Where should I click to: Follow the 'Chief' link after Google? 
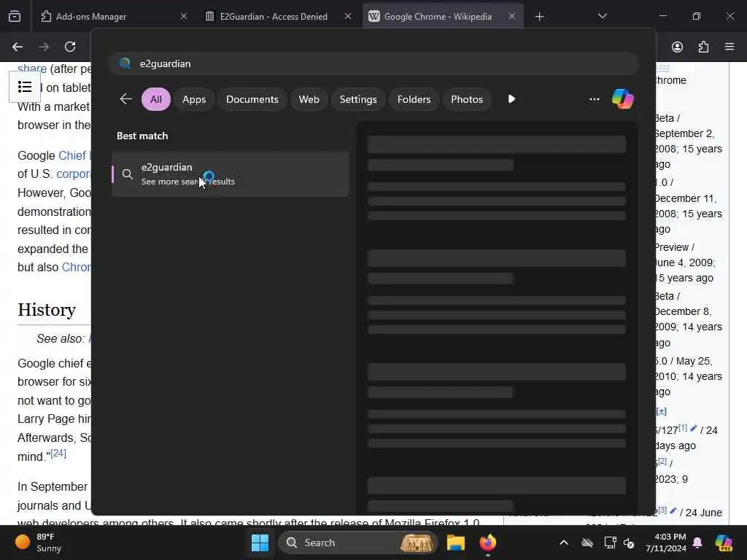pyautogui.click(x=72, y=156)
